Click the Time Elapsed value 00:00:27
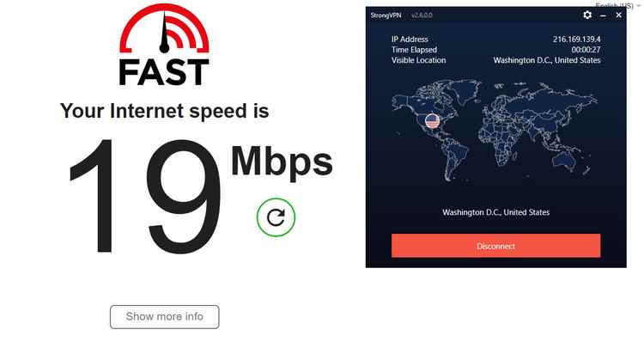644x348 pixels. click(586, 50)
